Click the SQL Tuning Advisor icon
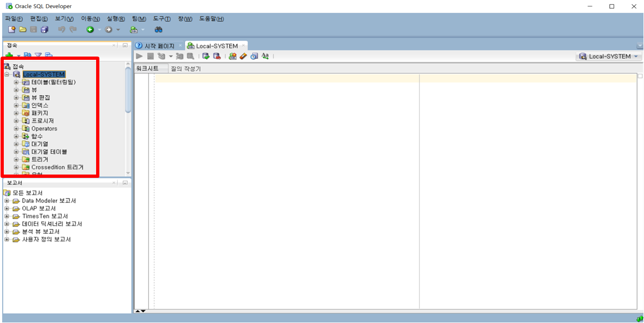Viewport: 644px width, 323px height. (x=191, y=56)
